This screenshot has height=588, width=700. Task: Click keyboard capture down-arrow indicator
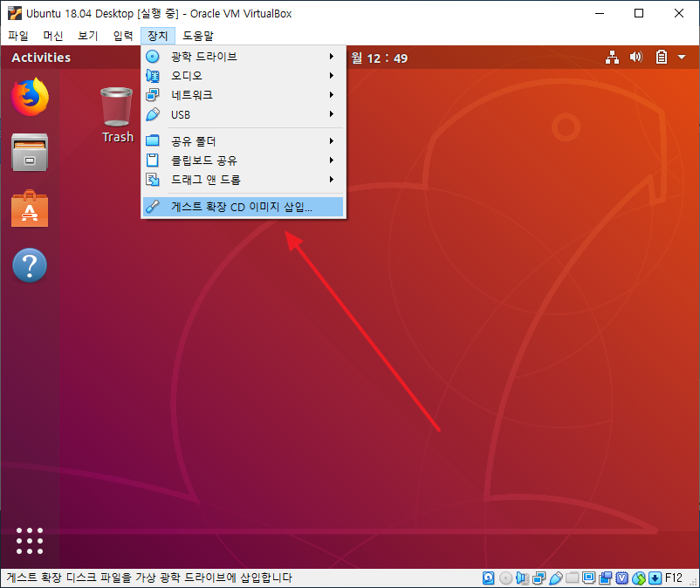click(655, 578)
